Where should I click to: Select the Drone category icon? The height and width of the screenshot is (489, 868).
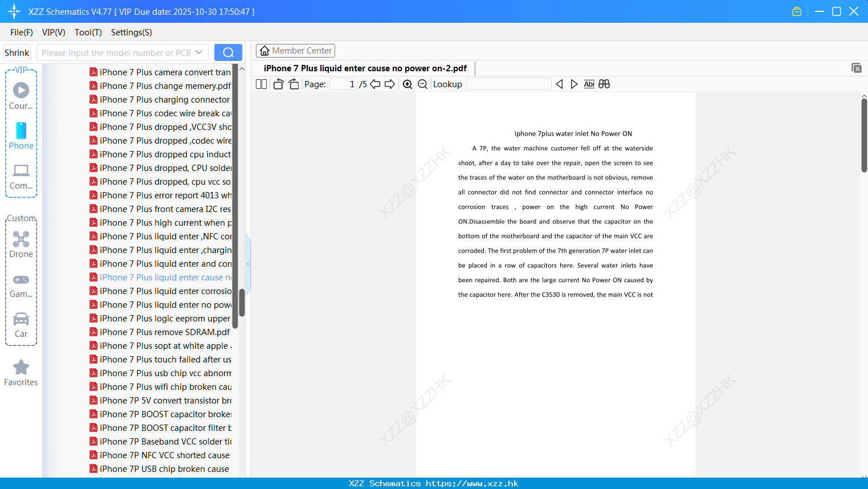tap(21, 244)
